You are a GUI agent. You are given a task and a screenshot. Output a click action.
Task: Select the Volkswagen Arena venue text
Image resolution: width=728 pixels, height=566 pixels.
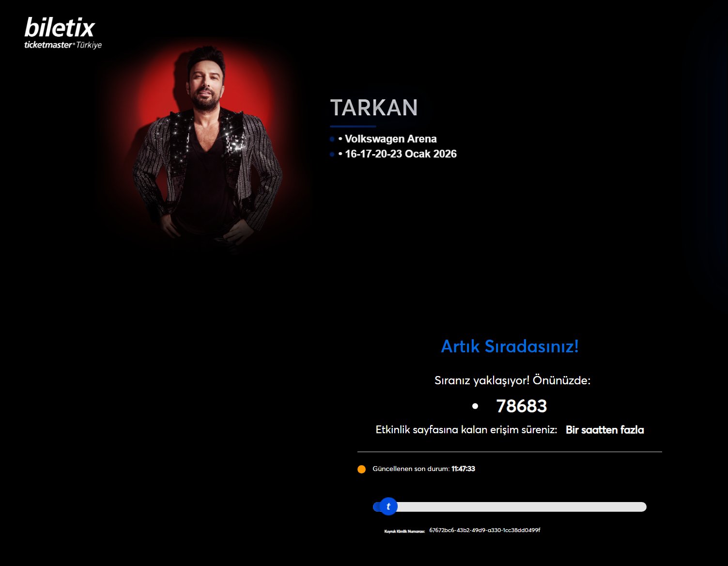pyautogui.click(x=390, y=139)
